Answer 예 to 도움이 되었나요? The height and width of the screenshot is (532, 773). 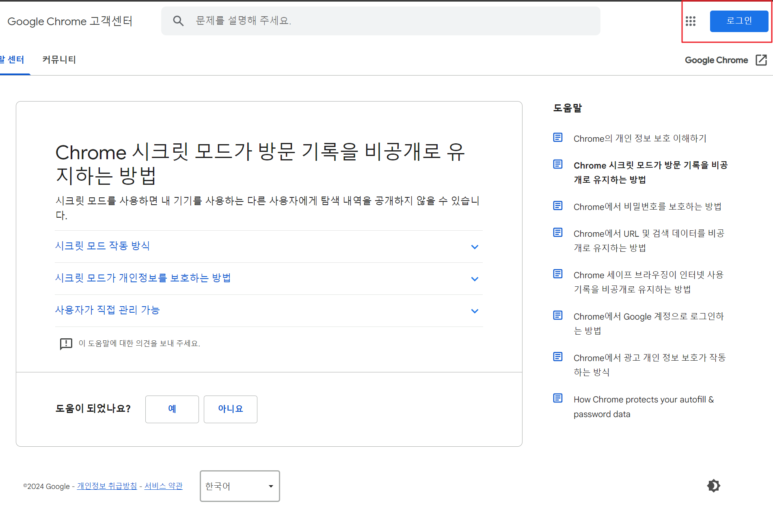coord(172,409)
